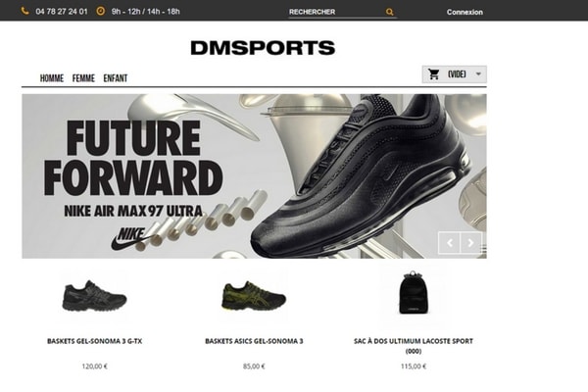Open the shopping cart icon
This screenshot has height=392, width=588.
coord(434,74)
